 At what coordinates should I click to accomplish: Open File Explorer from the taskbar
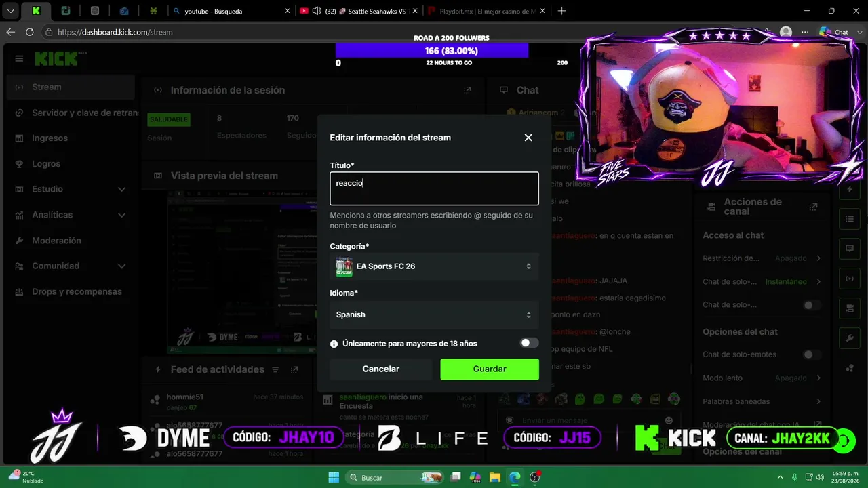coord(494,477)
